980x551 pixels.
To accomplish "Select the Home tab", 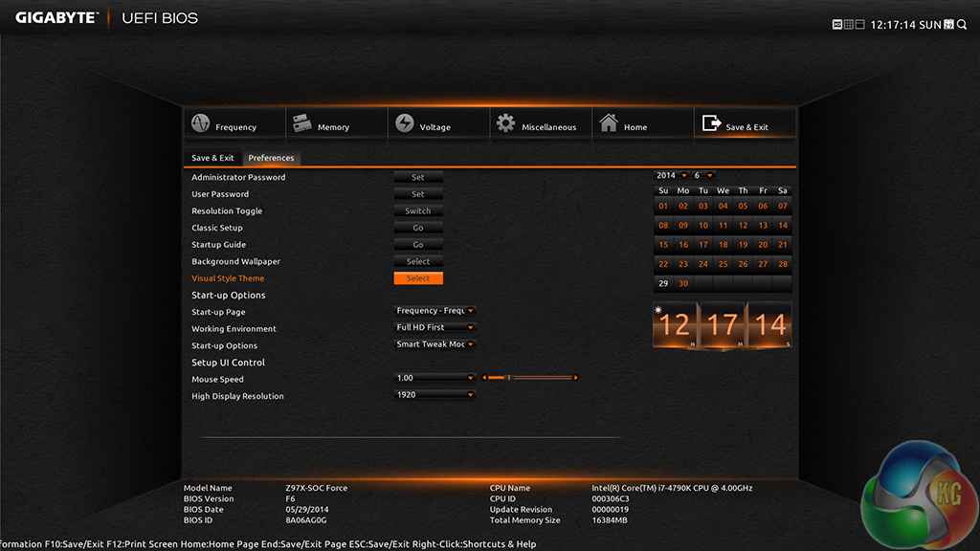I will (x=642, y=123).
